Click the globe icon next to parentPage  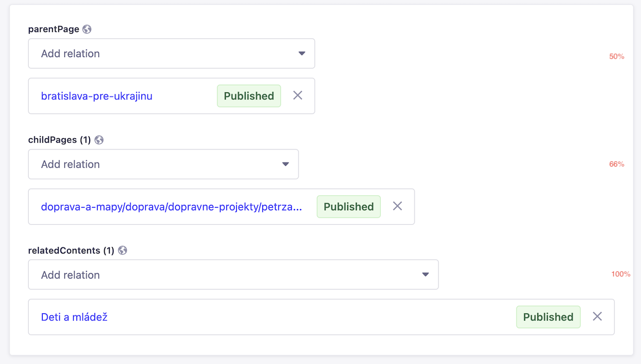(x=88, y=29)
